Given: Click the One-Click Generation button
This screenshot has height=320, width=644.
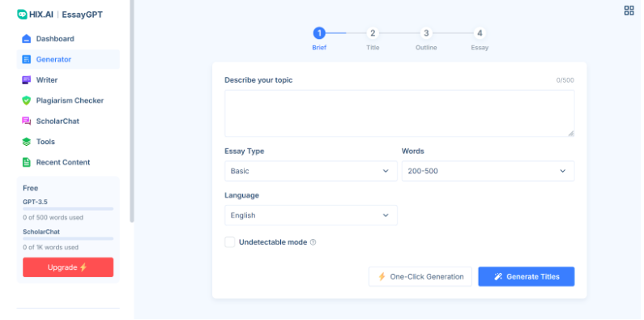Looking at the screenshot, I should (x=420, y=276).
